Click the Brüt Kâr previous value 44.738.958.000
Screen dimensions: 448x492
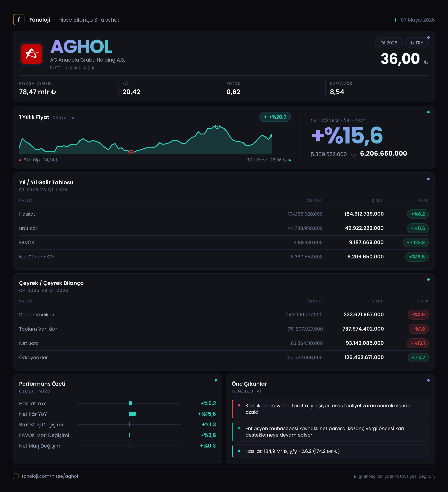pos(305,228)
